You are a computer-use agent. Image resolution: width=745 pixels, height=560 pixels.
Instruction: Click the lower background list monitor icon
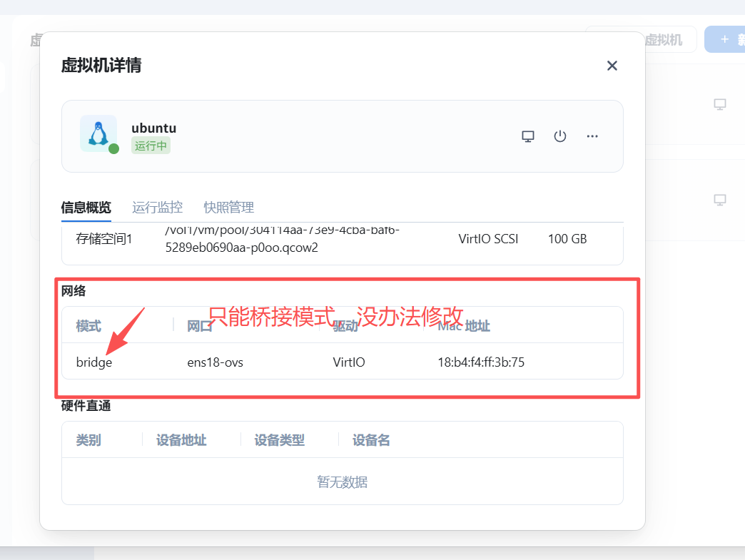pyautogui.click(x=720, y=200)
